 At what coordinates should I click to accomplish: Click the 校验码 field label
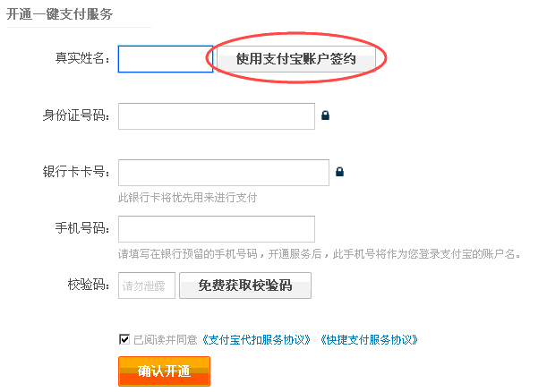click(89, 285)
